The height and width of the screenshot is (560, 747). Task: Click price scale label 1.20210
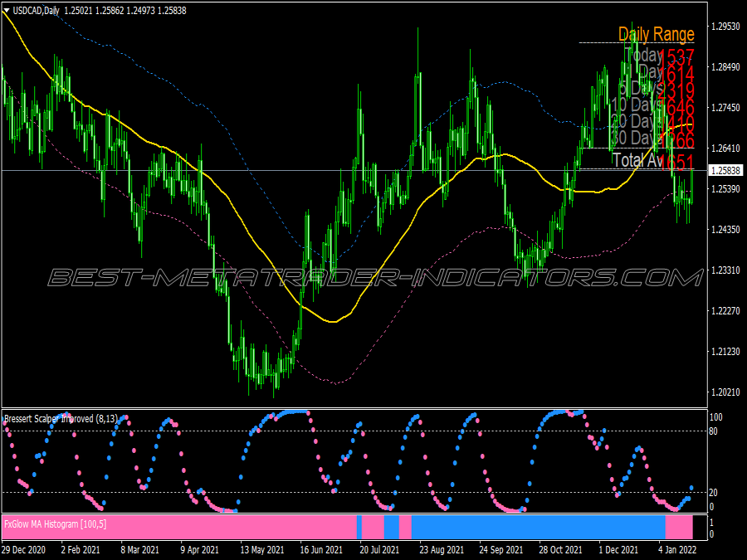point(725,392)
